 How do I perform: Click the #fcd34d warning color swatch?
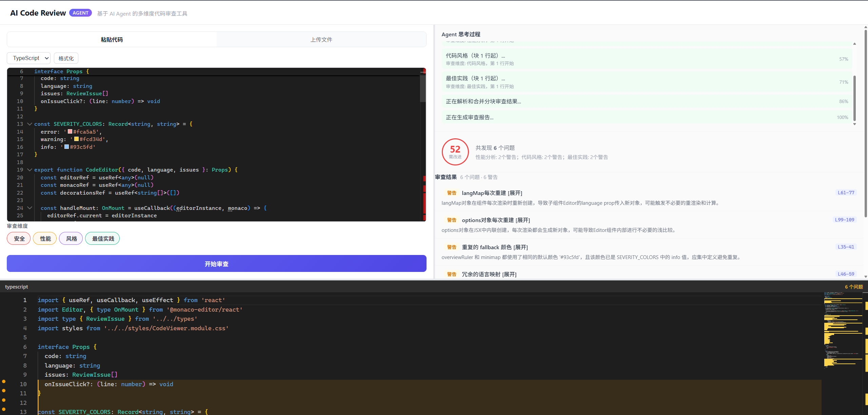[x=77, y=139]
